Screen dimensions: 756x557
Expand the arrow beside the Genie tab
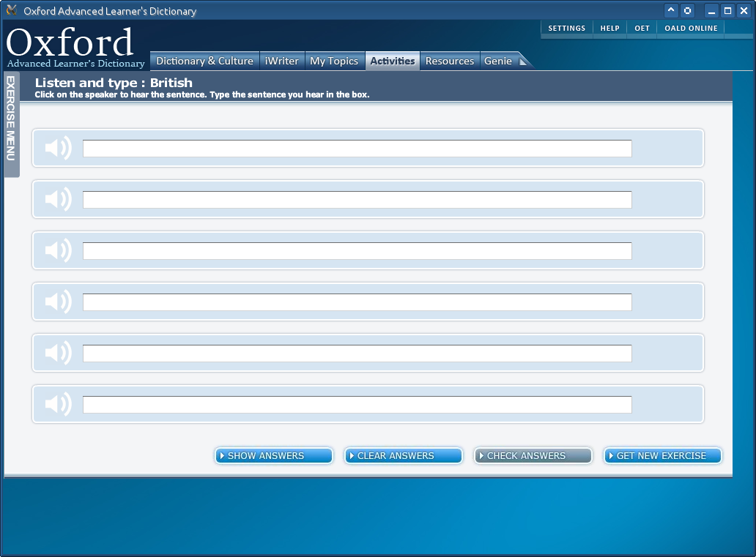coord(523,61)
